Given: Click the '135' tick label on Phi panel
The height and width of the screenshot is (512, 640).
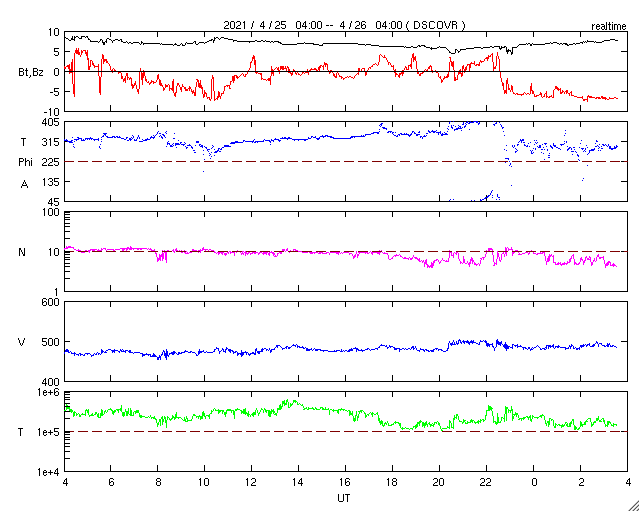Looking at the screenshot, I should coord(51,182).
